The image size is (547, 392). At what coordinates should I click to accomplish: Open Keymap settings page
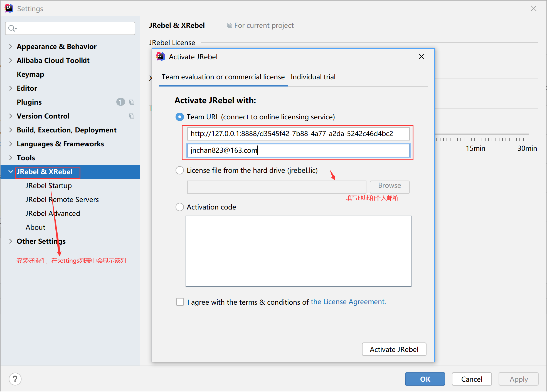30,74
